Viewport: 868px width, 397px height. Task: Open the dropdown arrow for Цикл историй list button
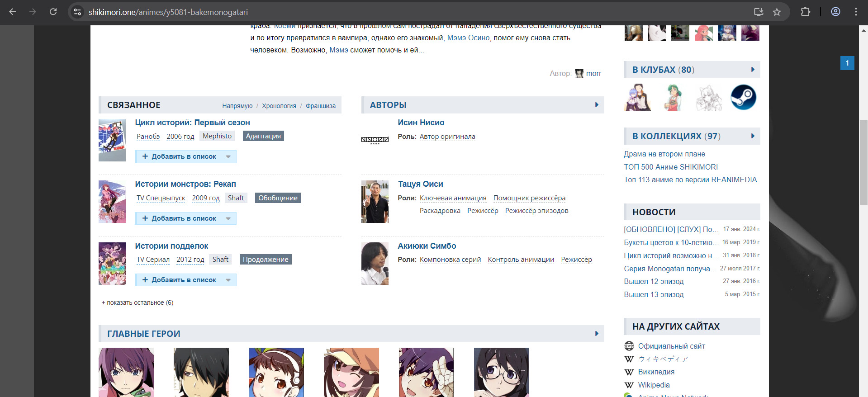(x=228, y=157)
